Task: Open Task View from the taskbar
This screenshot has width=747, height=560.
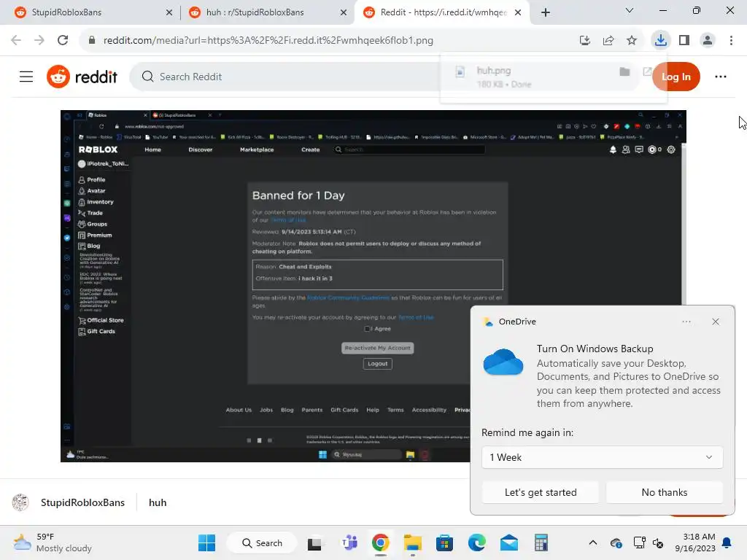Action: [x=314, y=542]
